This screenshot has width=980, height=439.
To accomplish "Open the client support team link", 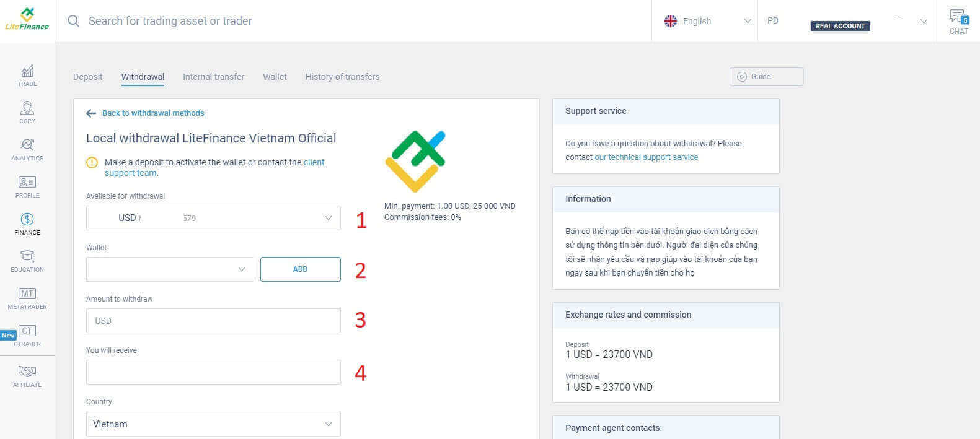I will pyautogui.click(x=214, y=168).
